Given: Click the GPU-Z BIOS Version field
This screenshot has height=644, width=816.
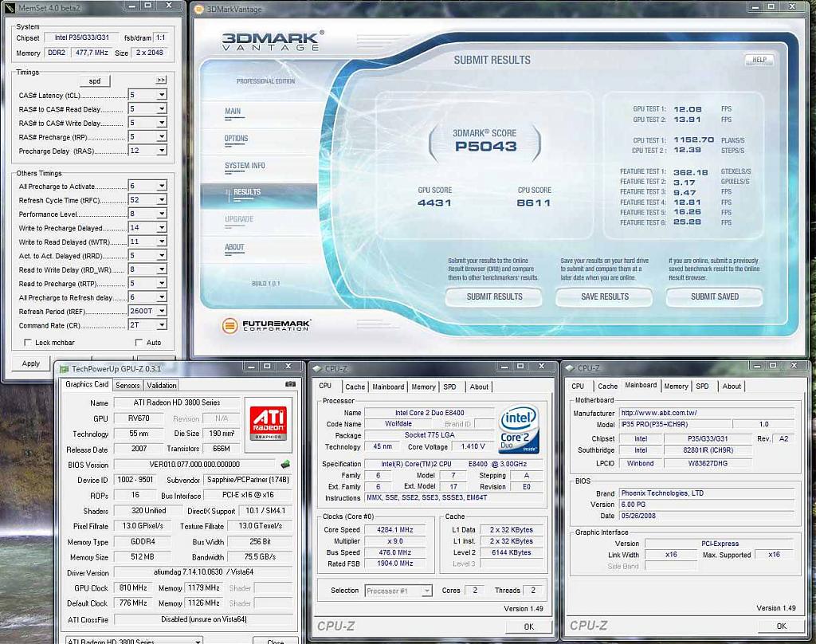Looking at the screenshot, I should click(194, 465).
